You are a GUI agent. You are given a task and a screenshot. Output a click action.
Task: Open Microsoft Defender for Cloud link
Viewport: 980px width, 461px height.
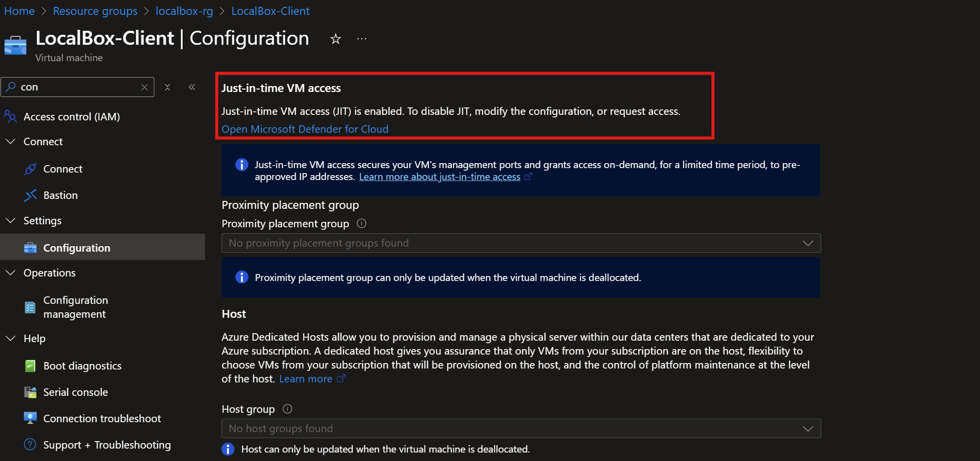tap(305, 129)
